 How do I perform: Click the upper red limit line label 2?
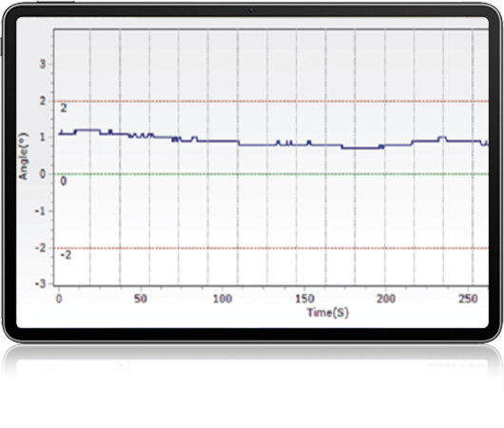(64, 108)
